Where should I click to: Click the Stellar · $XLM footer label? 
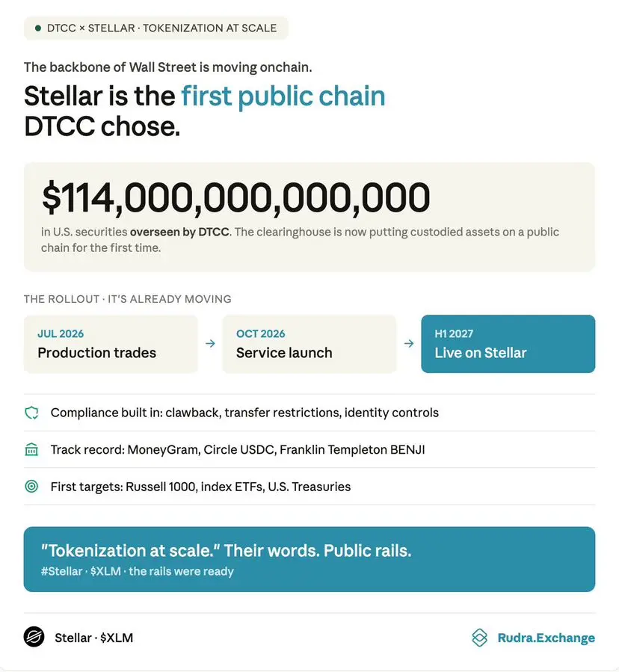[x=94, y=638]
